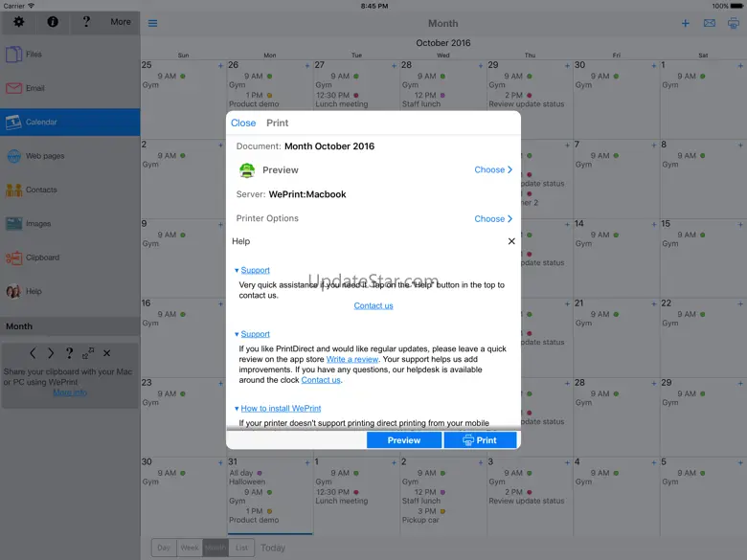This screenshot has height=560, width=747.
Task: Open the hamburger menu icon
Action: [153, 23]
